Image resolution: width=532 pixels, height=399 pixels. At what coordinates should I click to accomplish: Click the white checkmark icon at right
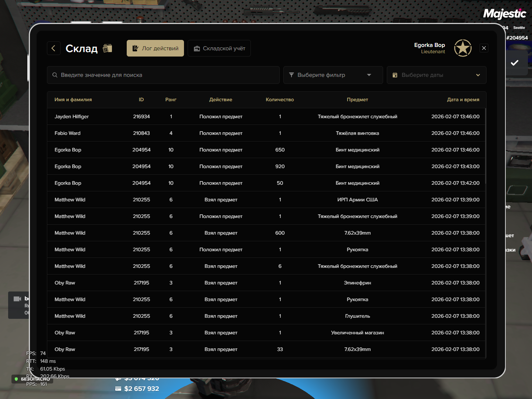point(514,63)
